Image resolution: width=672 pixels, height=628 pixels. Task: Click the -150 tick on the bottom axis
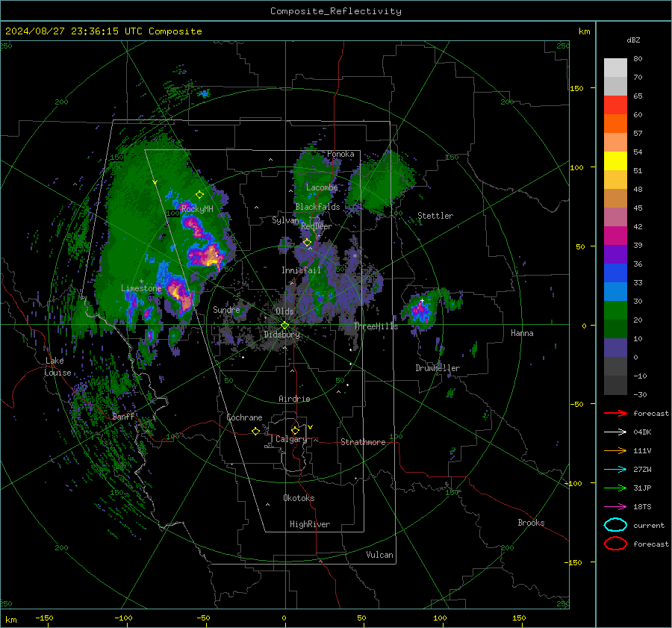click(44, 618)
